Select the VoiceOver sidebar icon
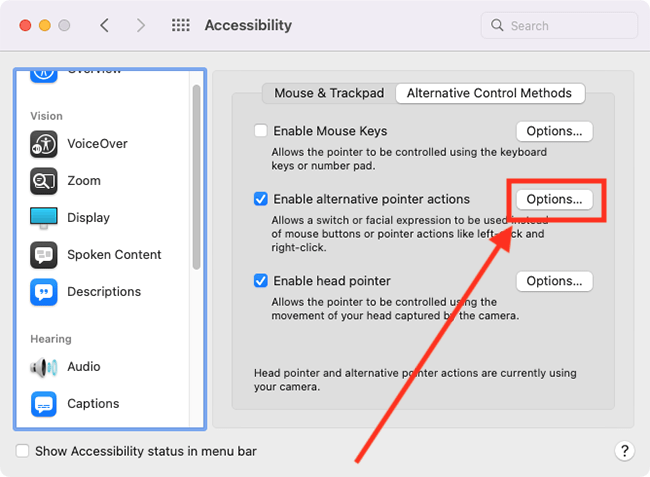The height and width of the screenshot is (477, 650). tap(44, 144)
